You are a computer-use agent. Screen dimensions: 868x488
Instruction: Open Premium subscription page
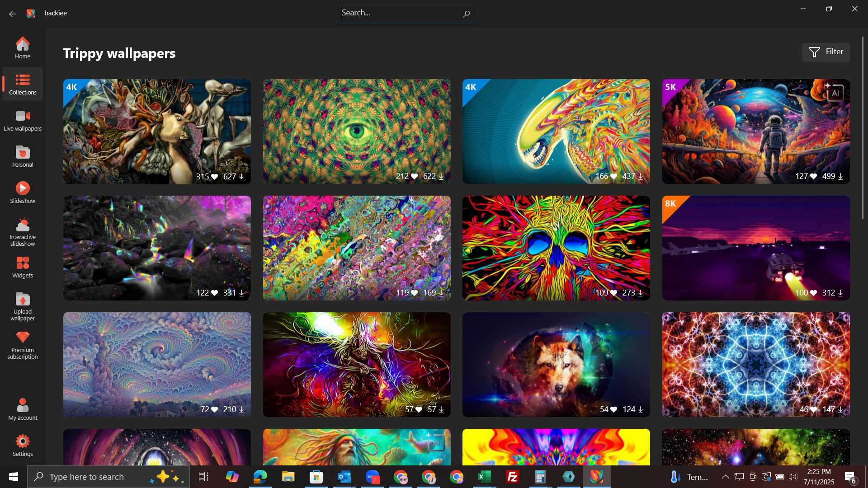(x=23, y=345)
